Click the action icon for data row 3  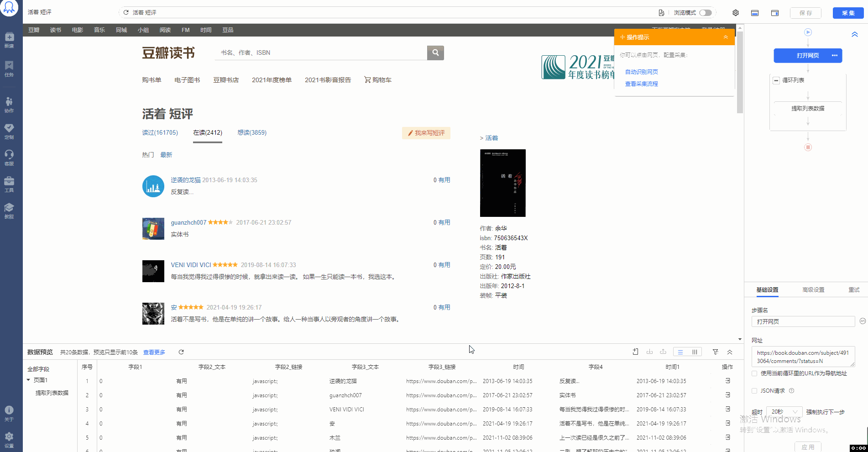pyautogui.click(x=727, y=409)
